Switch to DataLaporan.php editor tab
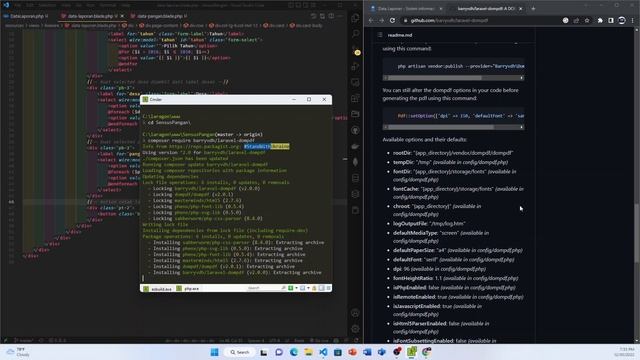The width and height of the screenshot is (640, 360). point(26,16)
